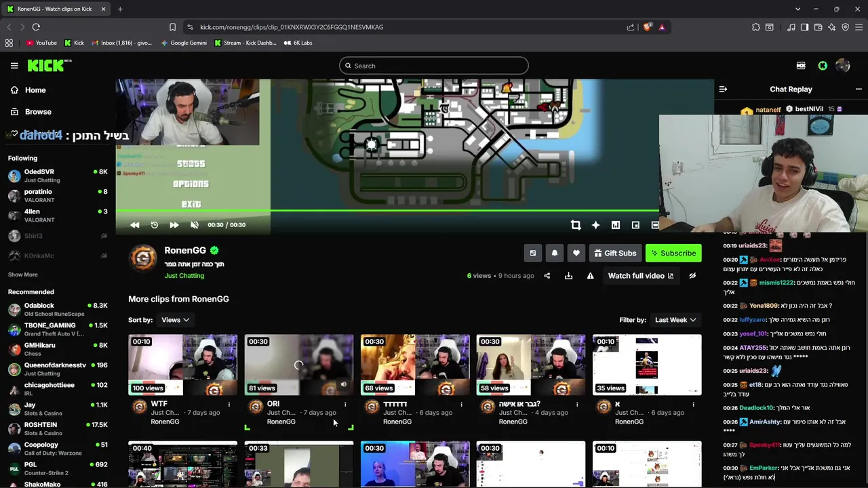Open OdedSVR channel in Following list
Image resolution: width=868 pixels, height=488 pixels.
pyautogui.click(x=57, y=176)
